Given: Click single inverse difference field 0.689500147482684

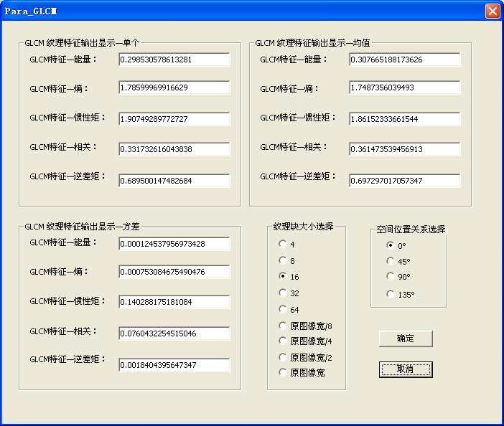Looking at the screenshot, I should (174, 181).
